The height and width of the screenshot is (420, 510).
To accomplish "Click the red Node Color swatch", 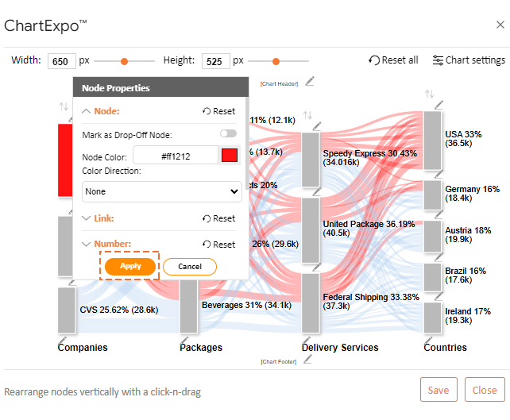I will coord(230,155).
